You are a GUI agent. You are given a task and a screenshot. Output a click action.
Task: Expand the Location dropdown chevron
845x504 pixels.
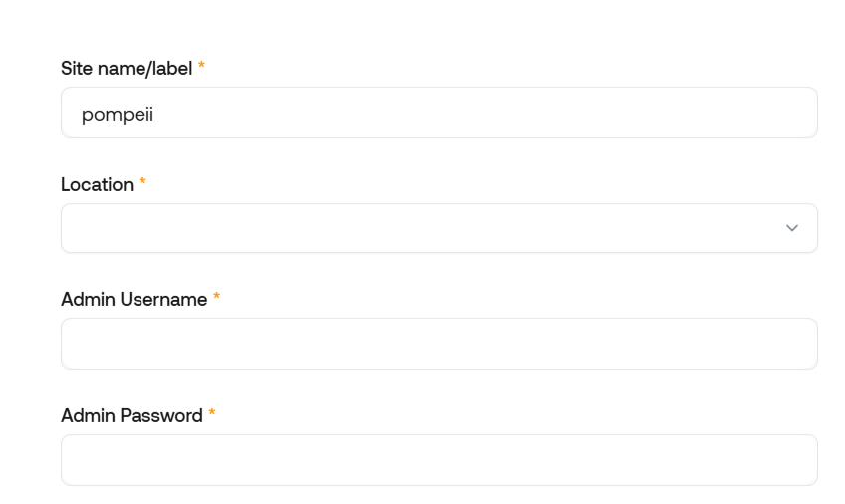pyautogui.click(x=792, y=228)
